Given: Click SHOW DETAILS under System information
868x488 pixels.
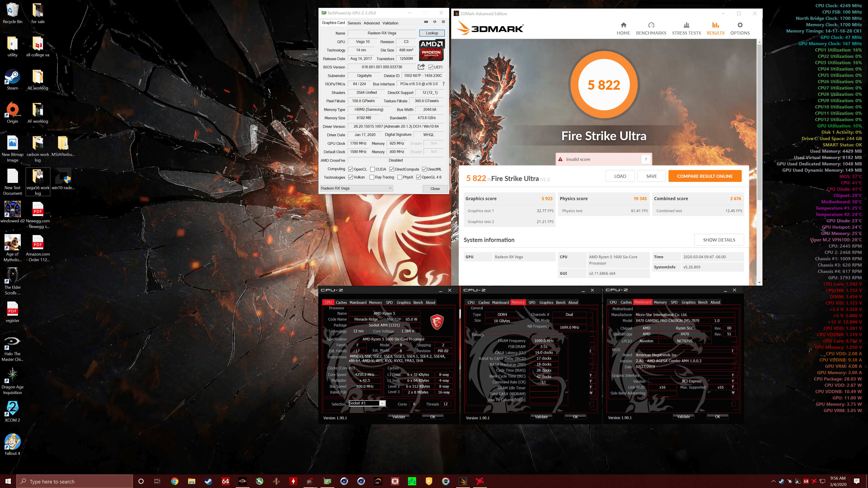Looking at the screenshot, I should [719, 240].
